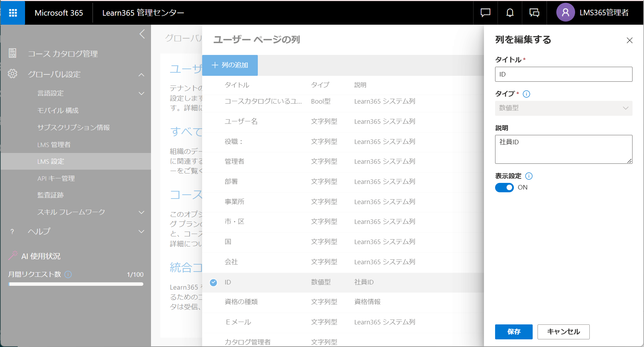Click the feedback speech bubble icon

(534, 13)
